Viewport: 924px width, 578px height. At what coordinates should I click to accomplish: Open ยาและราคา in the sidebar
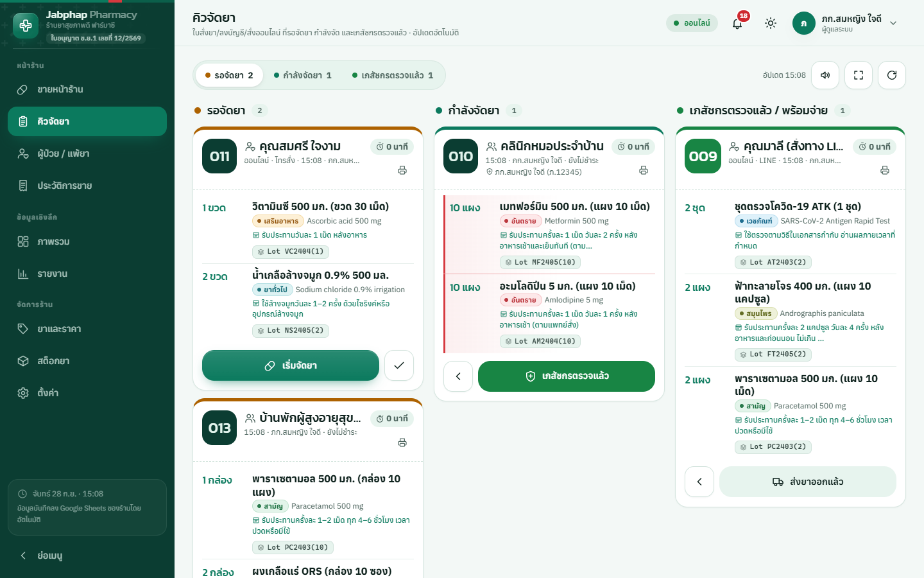tap(87, 329)
